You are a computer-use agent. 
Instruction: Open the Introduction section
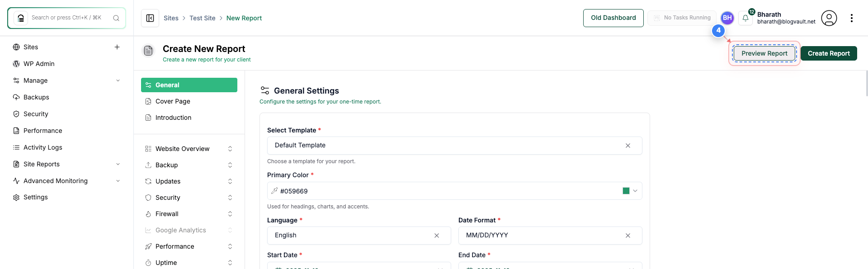(x=189, y=118)
